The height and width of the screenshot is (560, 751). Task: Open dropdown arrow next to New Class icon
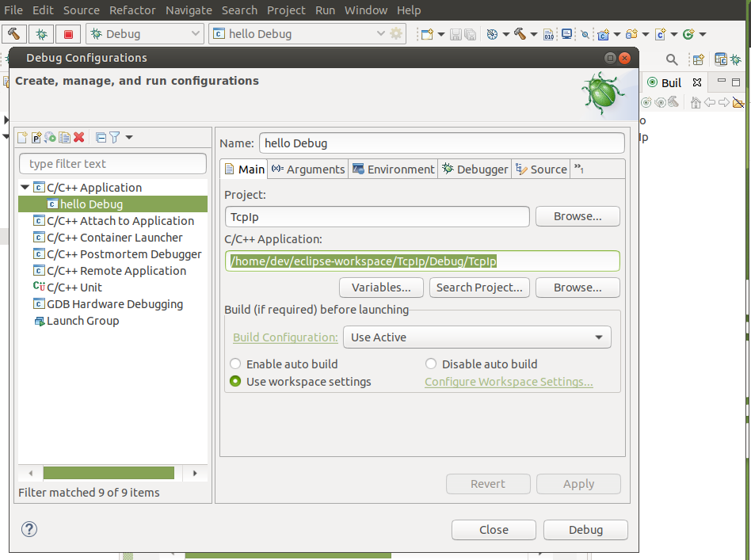coord(703,34)
